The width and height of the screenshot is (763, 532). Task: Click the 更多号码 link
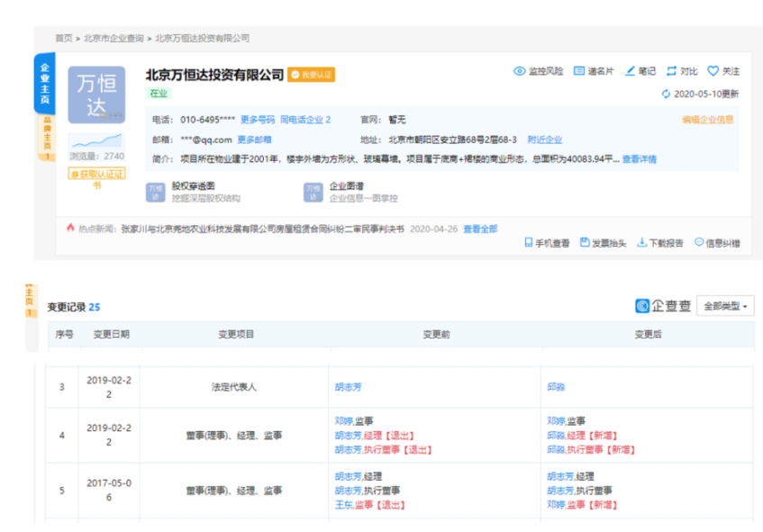click(258, 120)
